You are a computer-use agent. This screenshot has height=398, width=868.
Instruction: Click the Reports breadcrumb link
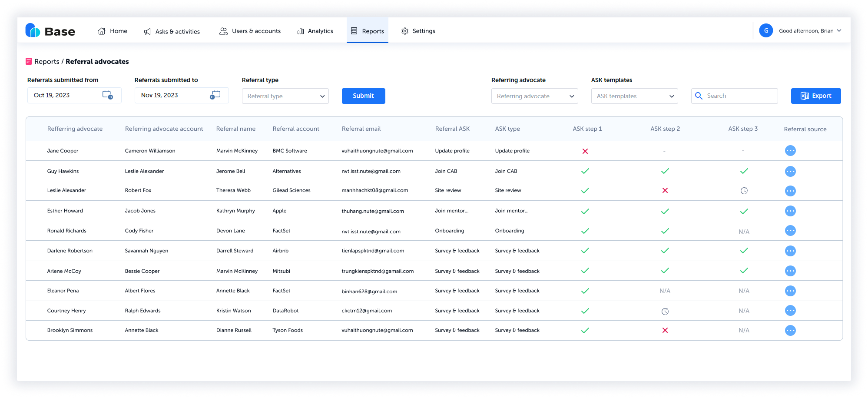(x=47, y=62)
